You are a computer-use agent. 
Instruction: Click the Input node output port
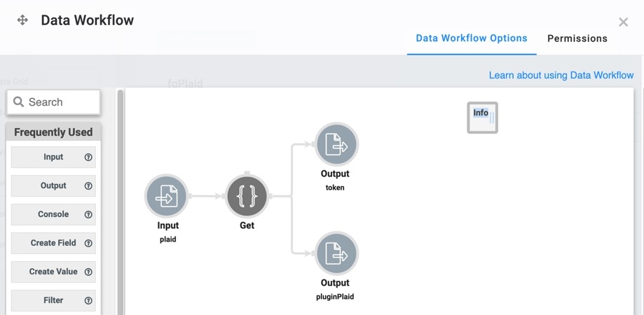tap(190, 196)
